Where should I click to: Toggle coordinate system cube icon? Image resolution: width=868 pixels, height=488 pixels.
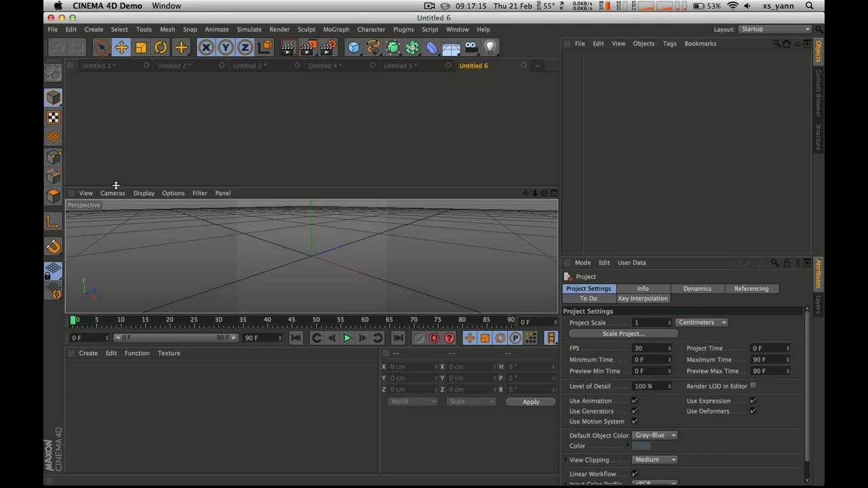(x=265, y=47)
